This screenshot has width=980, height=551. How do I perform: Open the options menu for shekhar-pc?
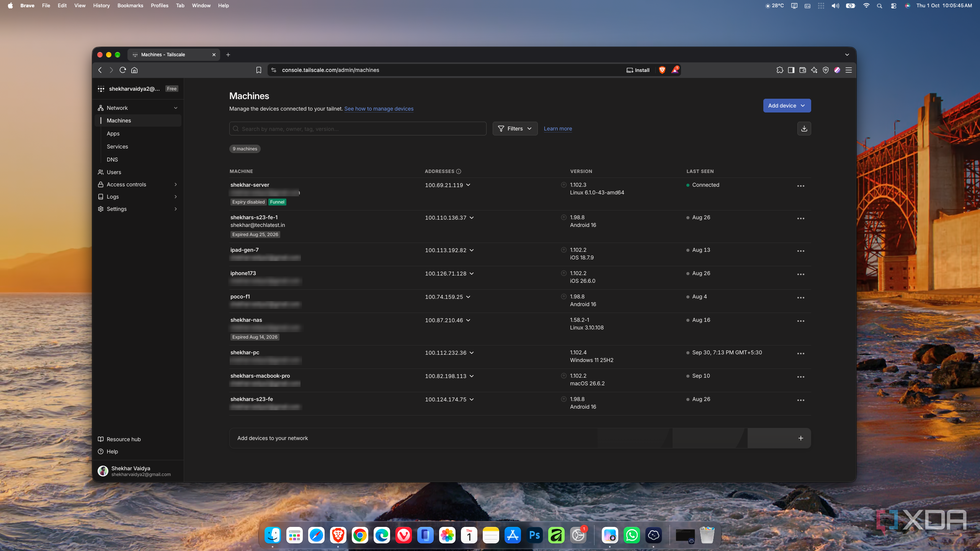click(800, 354)
